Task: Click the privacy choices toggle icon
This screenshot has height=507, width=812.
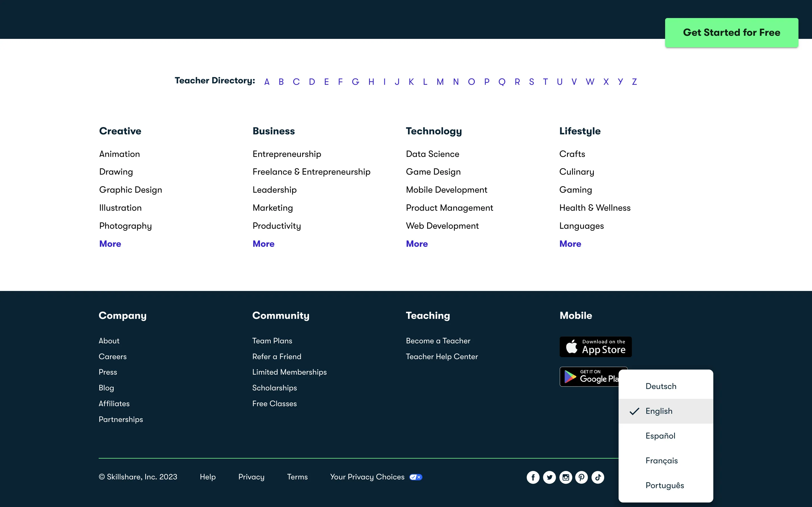Action: click(x=416, y=477)
